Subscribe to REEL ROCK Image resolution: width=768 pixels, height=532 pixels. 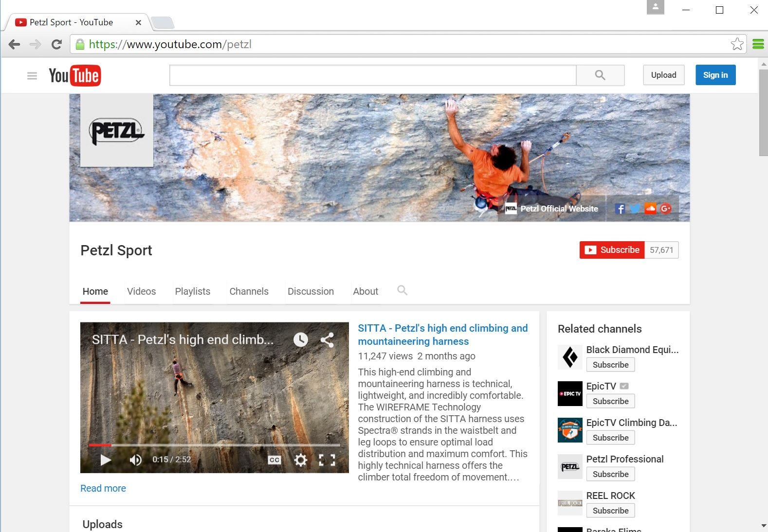pyautogui.click(x=610, y=511)
